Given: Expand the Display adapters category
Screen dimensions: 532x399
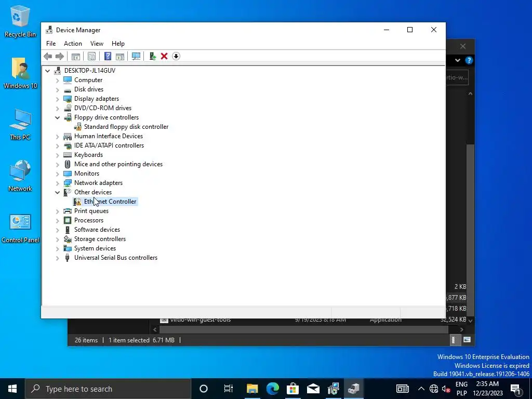Looking at the screenshot, I should [57, 99].
